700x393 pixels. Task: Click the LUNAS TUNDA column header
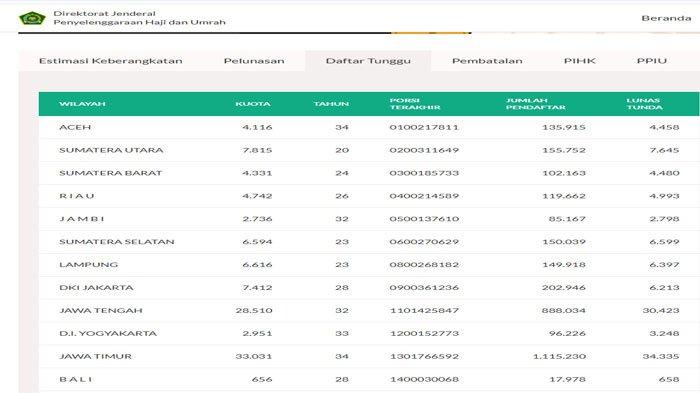coord(644,104)
